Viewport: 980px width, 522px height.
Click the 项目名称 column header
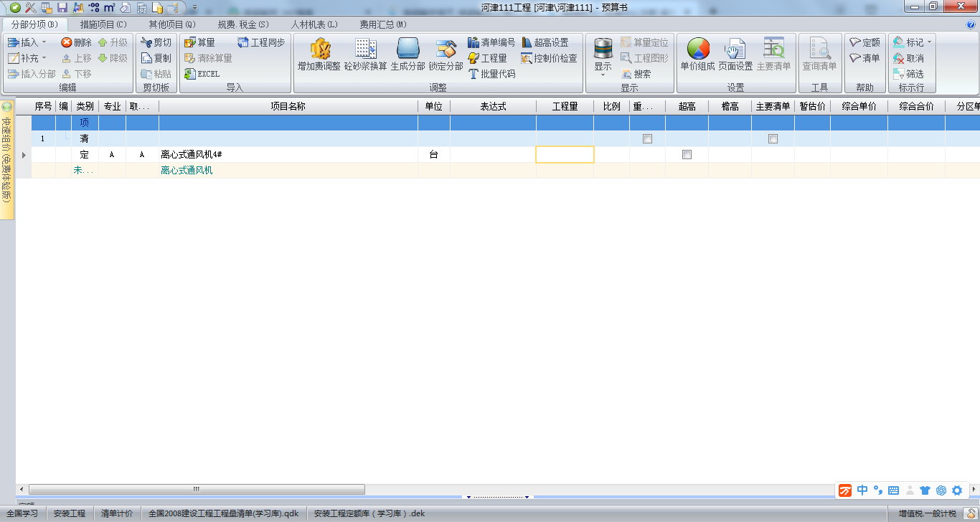(288, 106)
